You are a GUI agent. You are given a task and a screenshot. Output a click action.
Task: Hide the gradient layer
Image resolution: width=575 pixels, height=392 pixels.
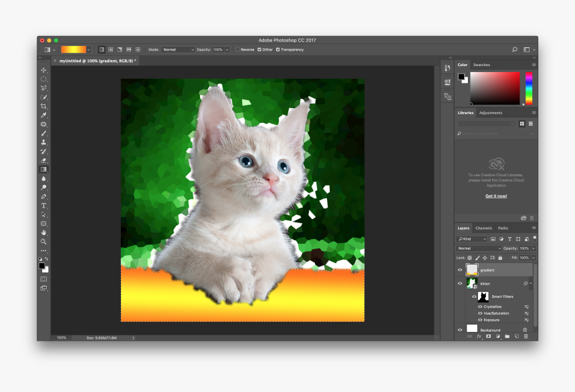pos(460,270)
